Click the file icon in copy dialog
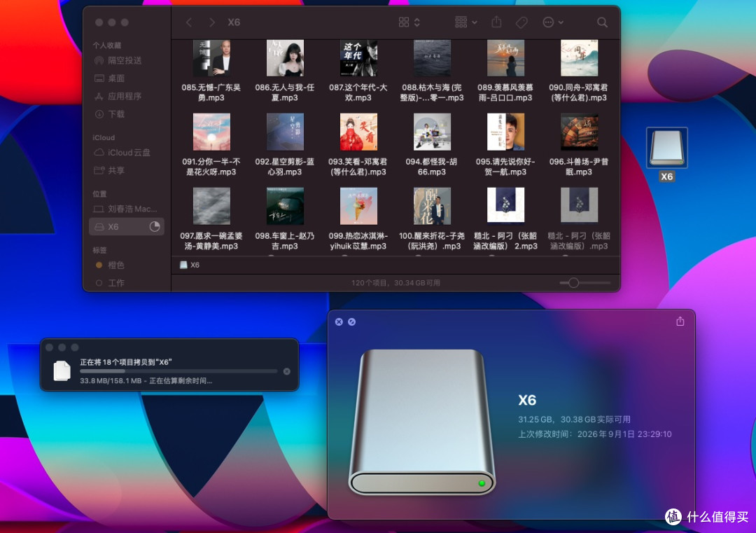 tap(62, 371)
